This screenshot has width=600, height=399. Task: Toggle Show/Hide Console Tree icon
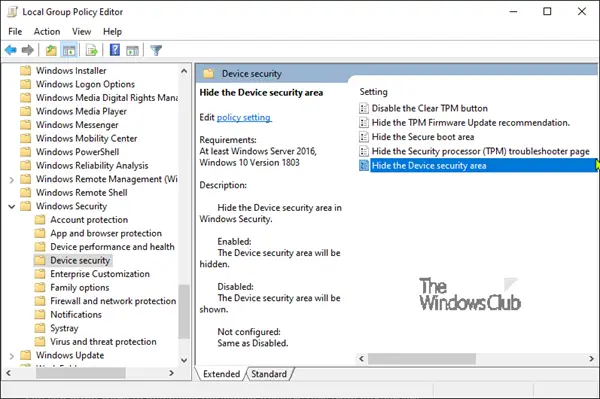pos(69,50)
